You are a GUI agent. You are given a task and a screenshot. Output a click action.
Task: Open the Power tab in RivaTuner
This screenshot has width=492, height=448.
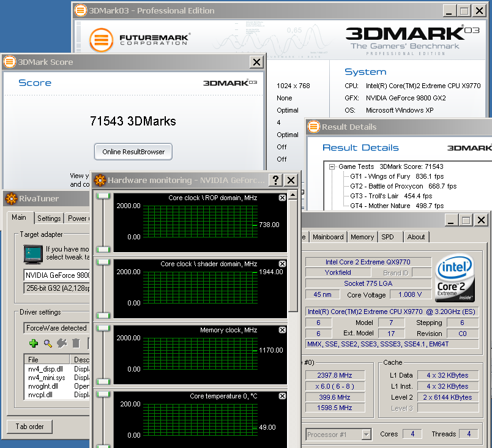pyautogui.click(x=78, y=218)
